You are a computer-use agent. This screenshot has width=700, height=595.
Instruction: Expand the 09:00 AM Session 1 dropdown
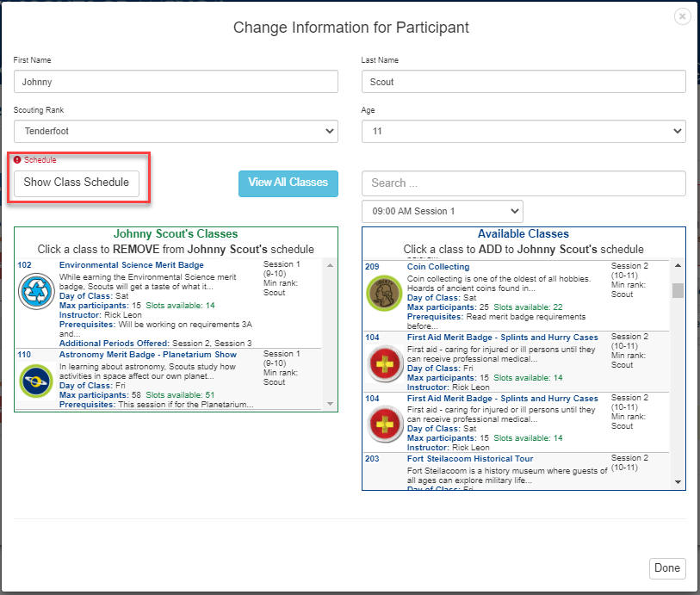[x=442, y=211]
